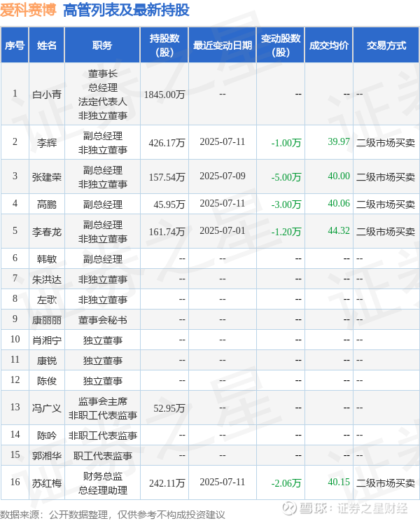
Task: Click the 姓名 column header
Action: (x=47, y=46)
